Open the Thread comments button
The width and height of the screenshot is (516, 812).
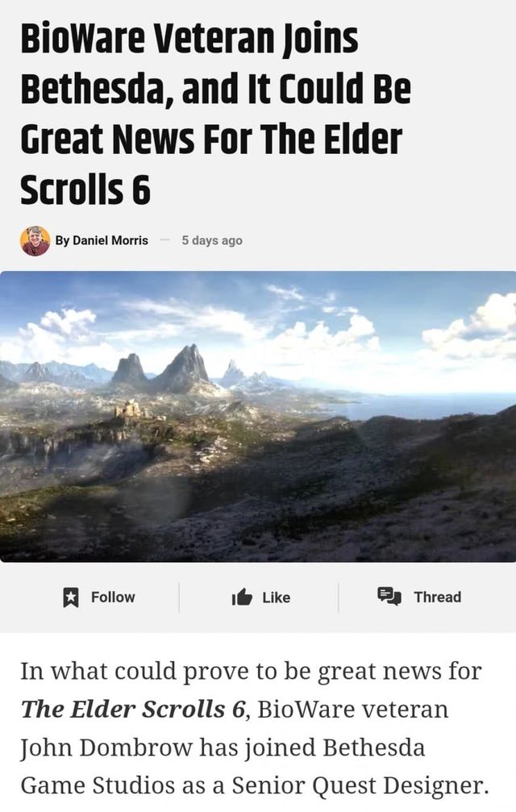419,597
